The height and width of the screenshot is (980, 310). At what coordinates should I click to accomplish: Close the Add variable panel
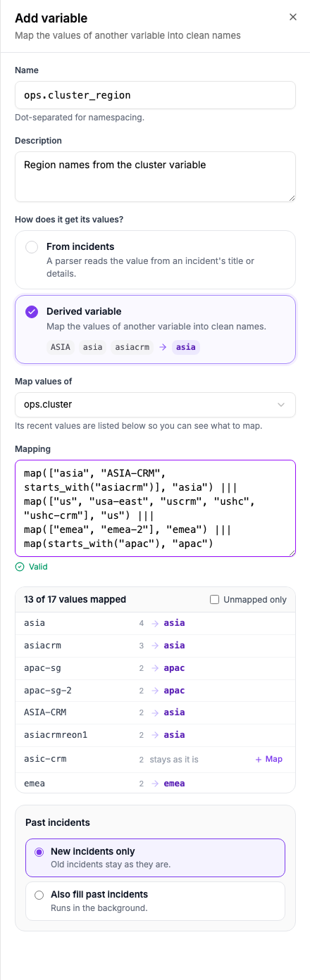[x=293, y=18]
